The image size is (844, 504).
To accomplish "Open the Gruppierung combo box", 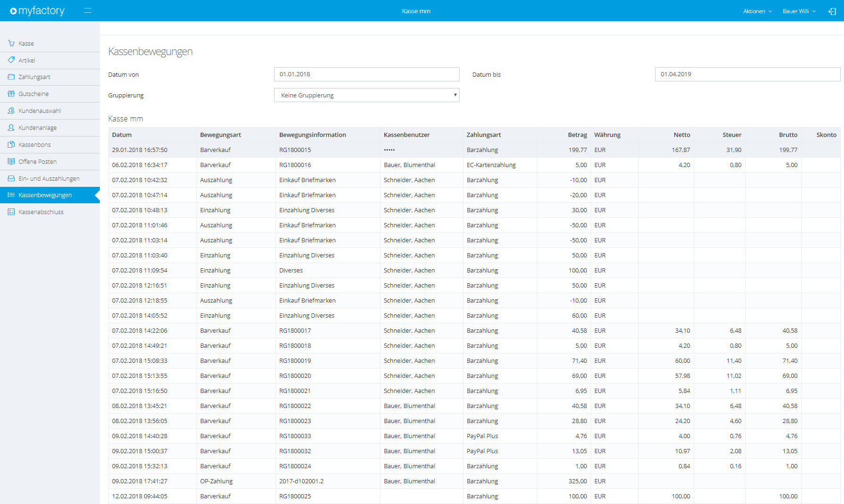I will pos(367,95).
